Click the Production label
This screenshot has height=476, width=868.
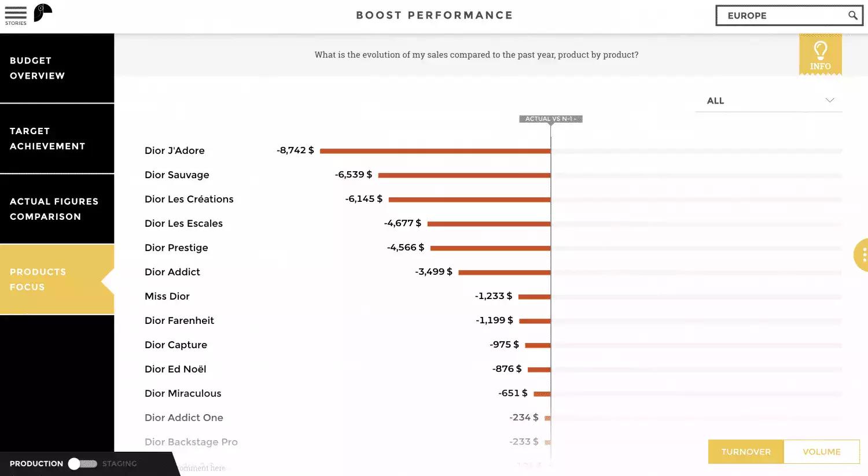(x=36, y=464)
